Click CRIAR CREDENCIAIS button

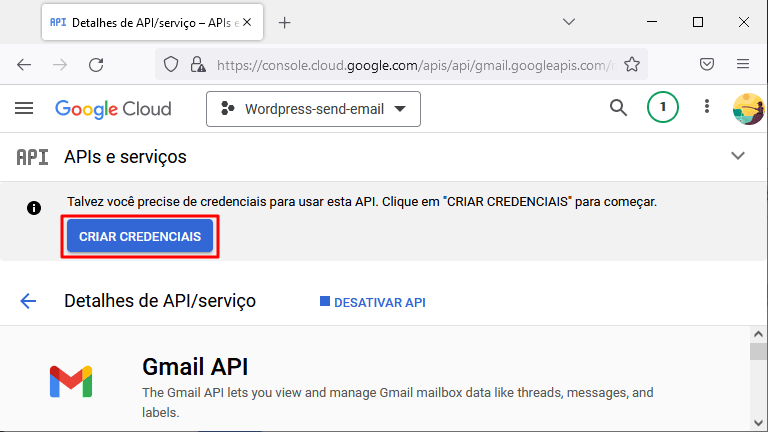click(x=140, y=237)
